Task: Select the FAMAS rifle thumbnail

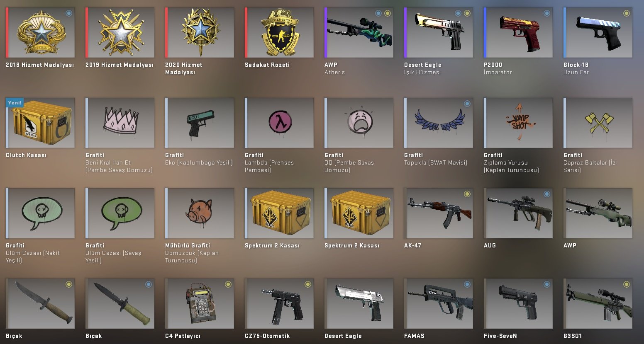Action: pyautogui.click(x=439, y=303)
